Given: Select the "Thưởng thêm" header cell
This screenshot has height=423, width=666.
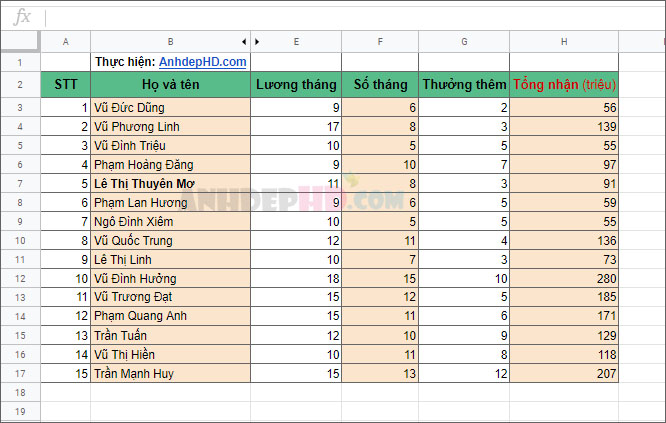Looking at the screenshot, I should click(464, 85).
